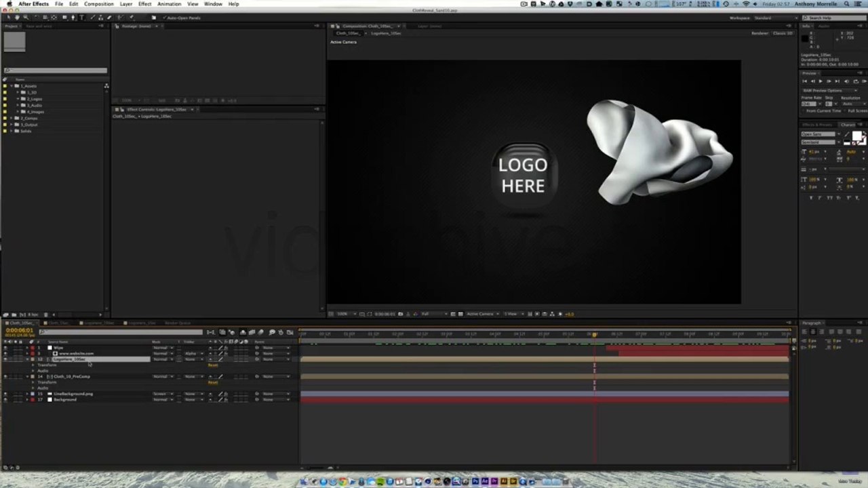
Task: Open blend mode dropdown for LineBackground.png layer
Action: pyautogui.click(x=162, y=394)
